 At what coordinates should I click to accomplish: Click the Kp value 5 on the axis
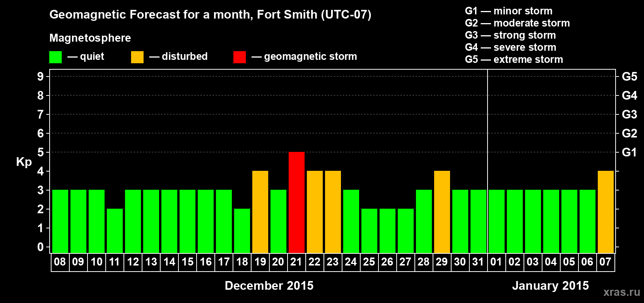[41, 152]
